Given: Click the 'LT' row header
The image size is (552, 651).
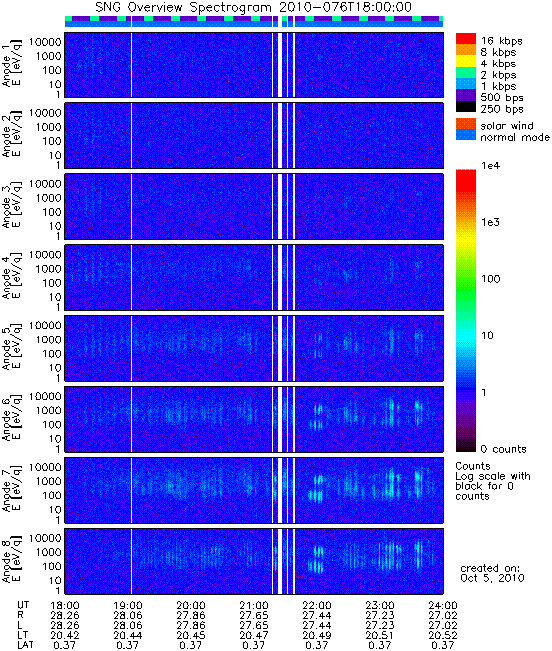Looking at the screenshot, I should (22, 635).
